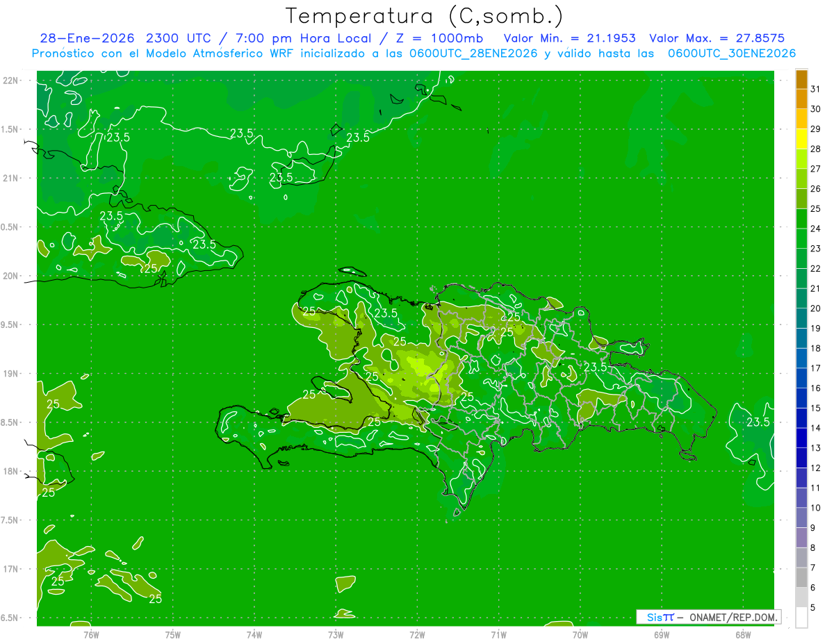Click the "22N" latitude axis label
The height and width of the screenshot is (644, 834).
click(11, 80)
